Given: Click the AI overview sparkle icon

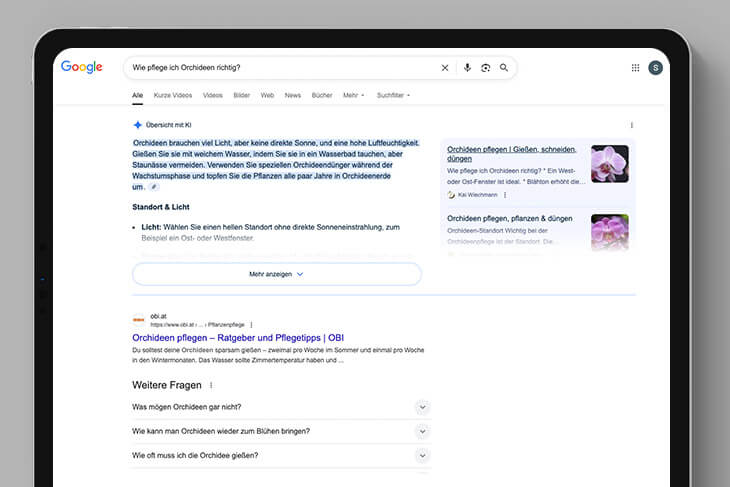Looking at the screenshot, I should 137,125.
